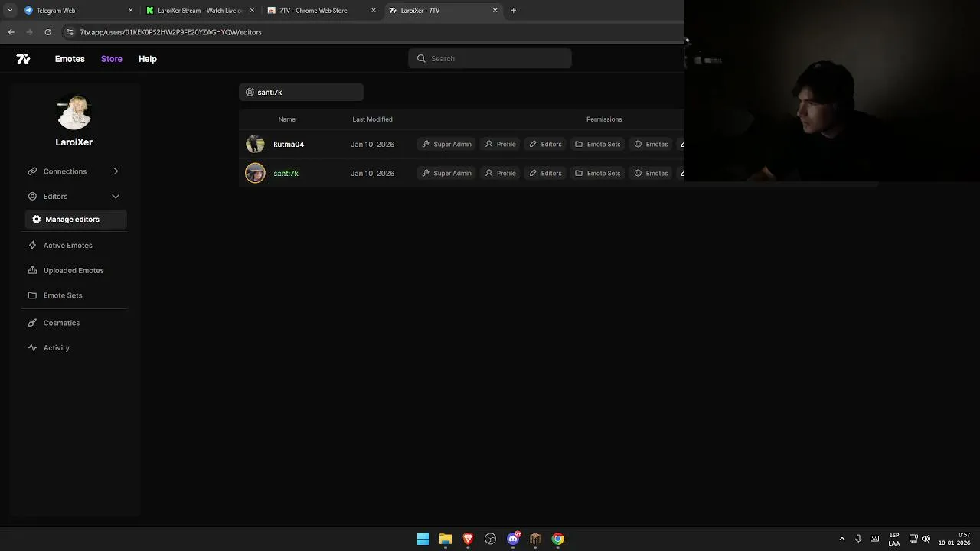Viewport: 980px width, 551px height.
Task: Toggle Super Admin permission for kutma04
Action: pos(446,144)
